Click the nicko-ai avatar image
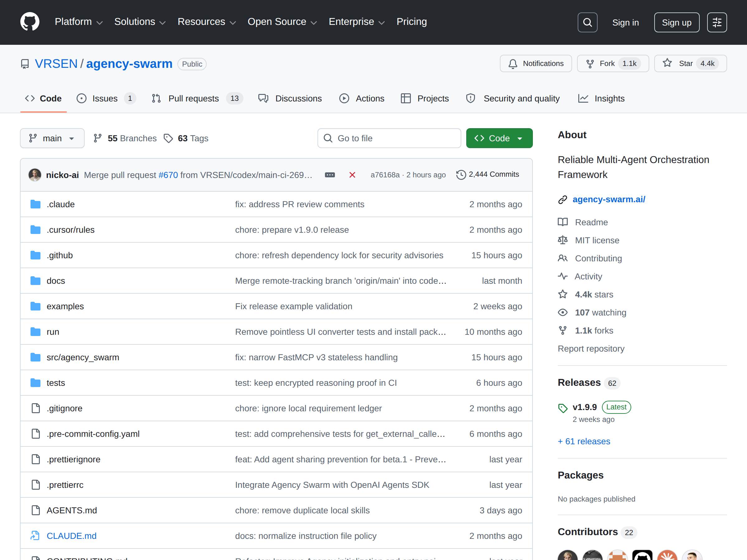 pyautogui.click(x=35, y=175)
